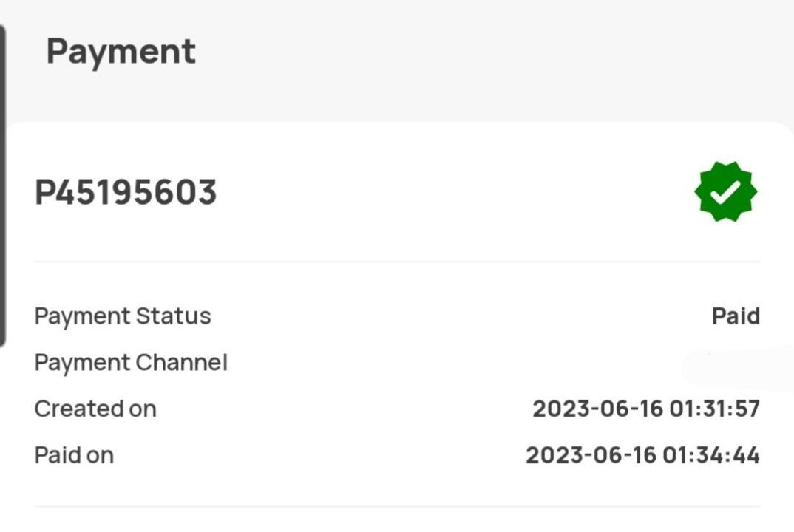Click the divider line below the payment ID
The height and width of the screenshot is (532, 794).
397,262
